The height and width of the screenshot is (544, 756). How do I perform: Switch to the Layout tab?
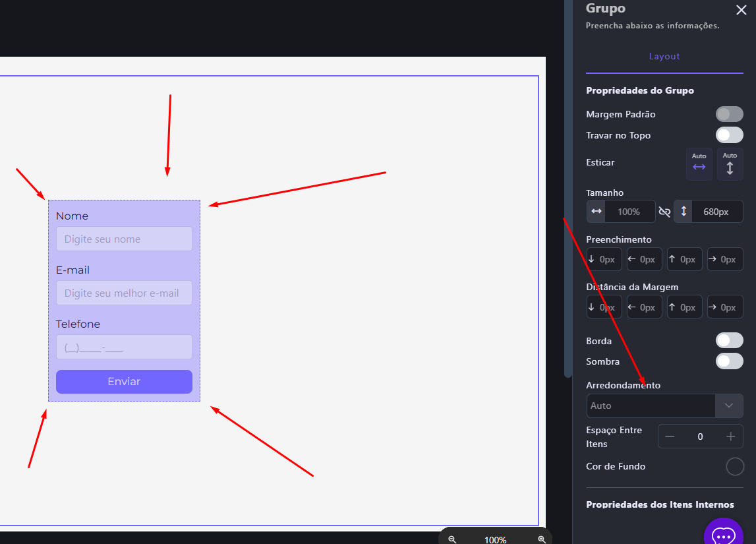click(664, 57)
